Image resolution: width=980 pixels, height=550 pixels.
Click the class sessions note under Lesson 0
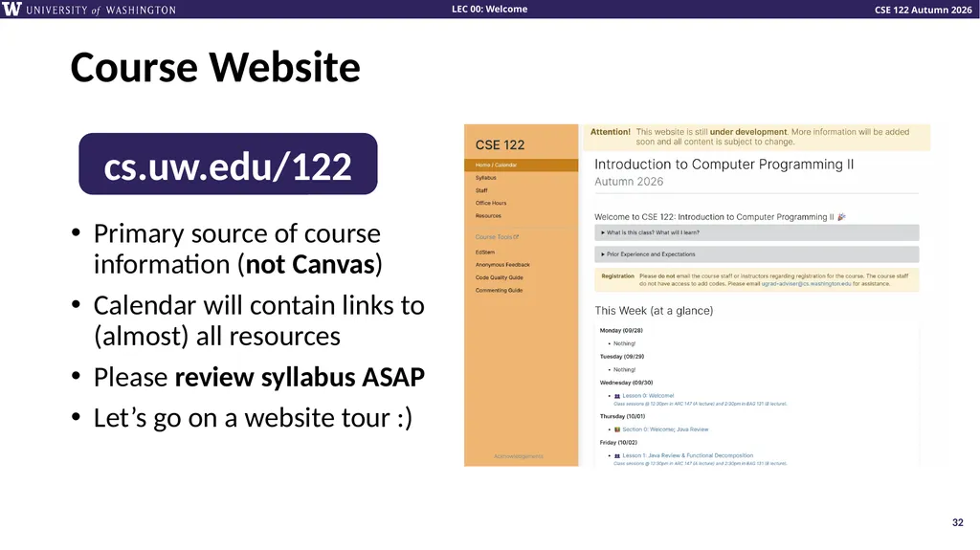700,405
